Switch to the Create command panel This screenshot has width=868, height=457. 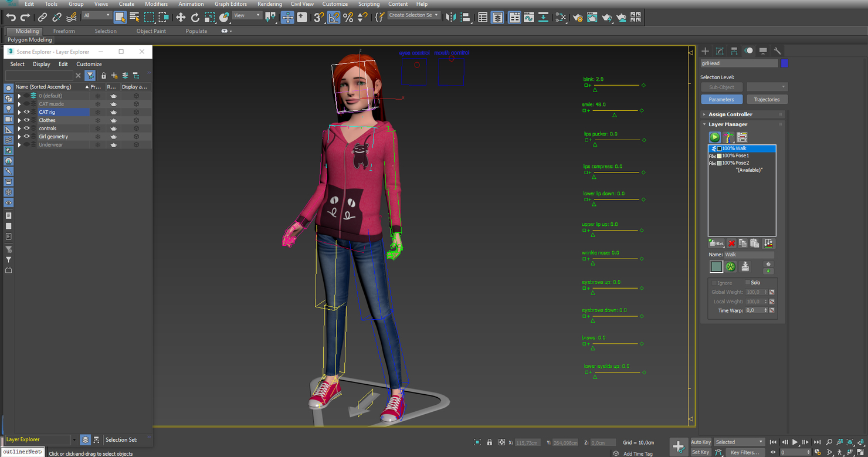705,51
